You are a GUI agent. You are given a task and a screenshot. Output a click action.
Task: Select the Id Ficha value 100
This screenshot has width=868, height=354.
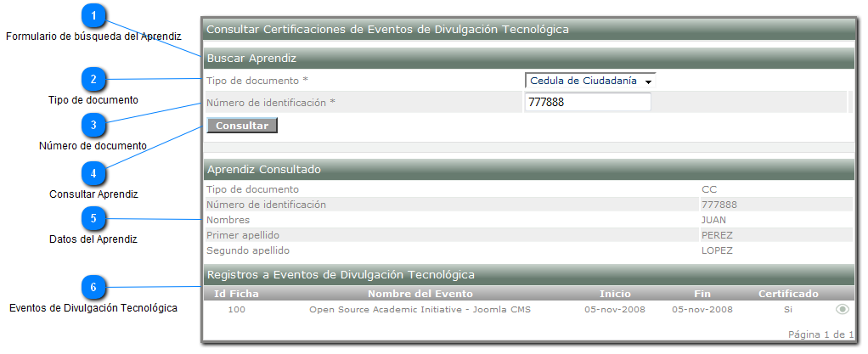point(236,309)
